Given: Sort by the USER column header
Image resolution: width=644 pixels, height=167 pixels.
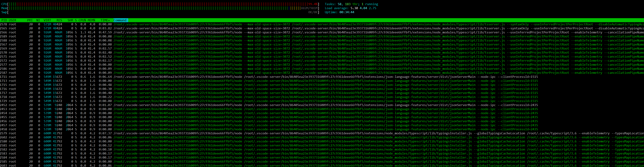Looking at the screenshot, I should (x=12, y=20).
